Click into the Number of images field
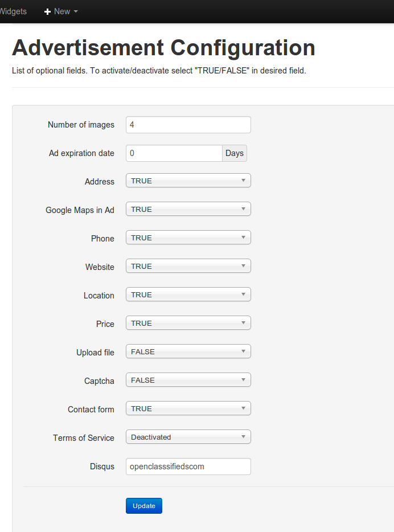This screenshot has height=532, width=394. [x=188, y=125]
